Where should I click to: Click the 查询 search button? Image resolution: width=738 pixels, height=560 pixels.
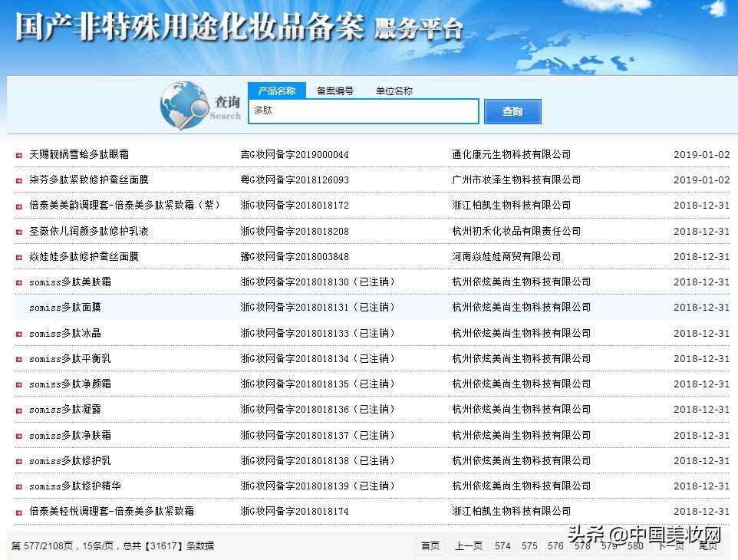click(x=512, y=111)
